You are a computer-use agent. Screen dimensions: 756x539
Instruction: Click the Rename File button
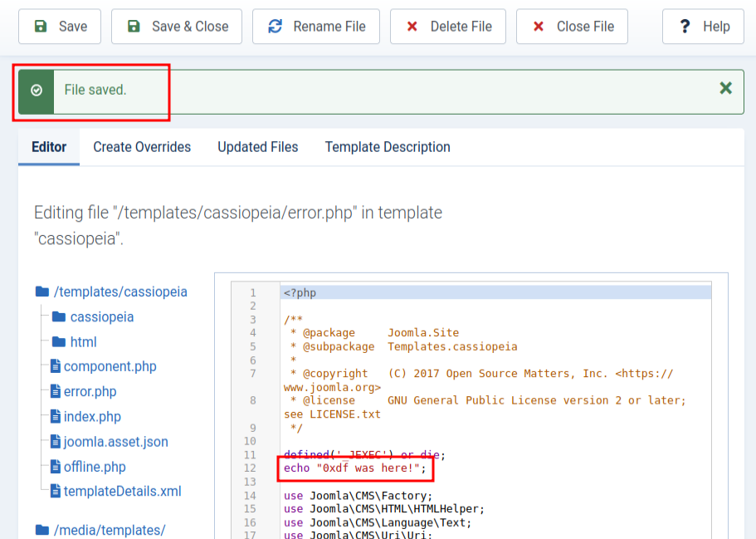316,27
